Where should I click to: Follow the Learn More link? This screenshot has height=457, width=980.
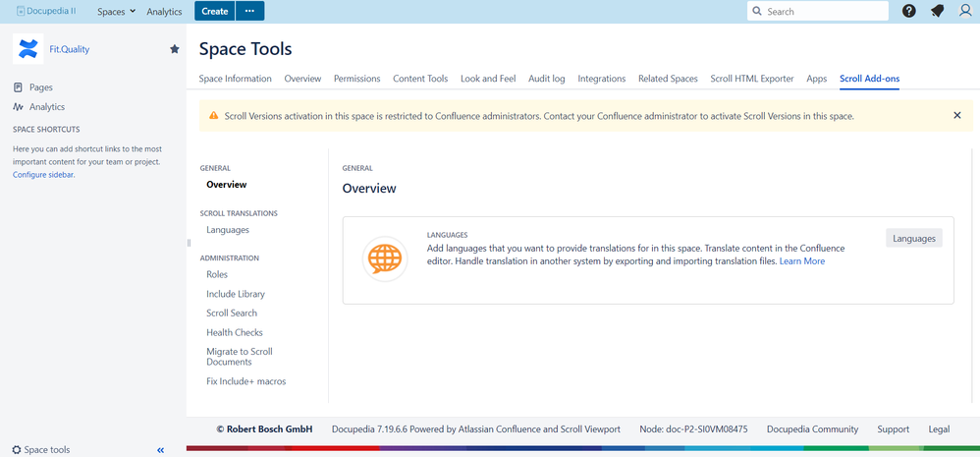[802, 261]
